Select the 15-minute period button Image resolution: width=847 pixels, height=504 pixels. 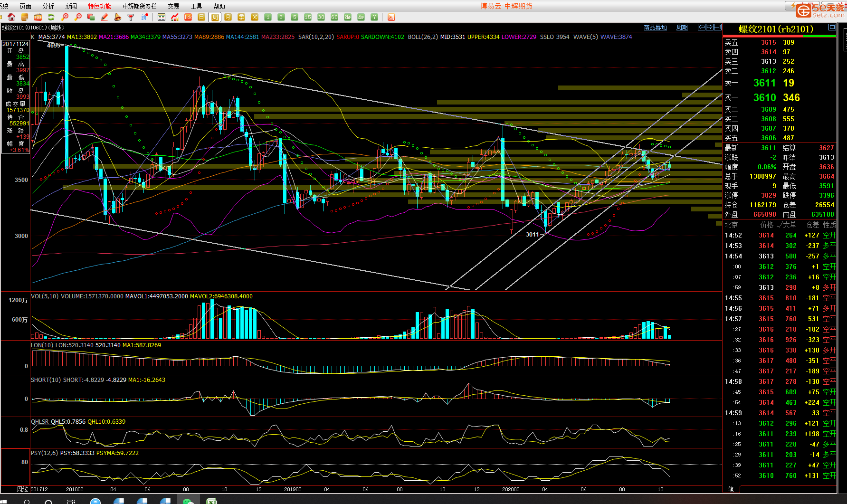tap(308, 17)
